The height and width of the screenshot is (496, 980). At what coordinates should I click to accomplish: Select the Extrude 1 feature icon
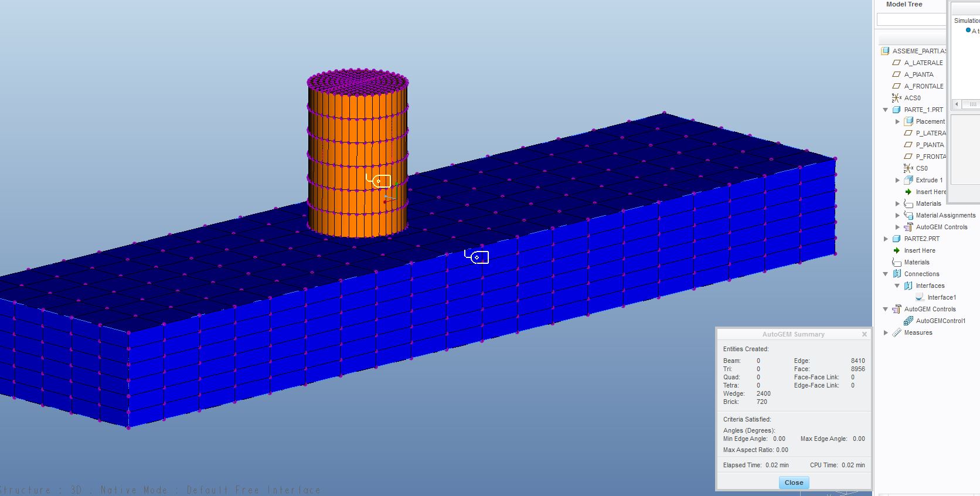(908, 180)
